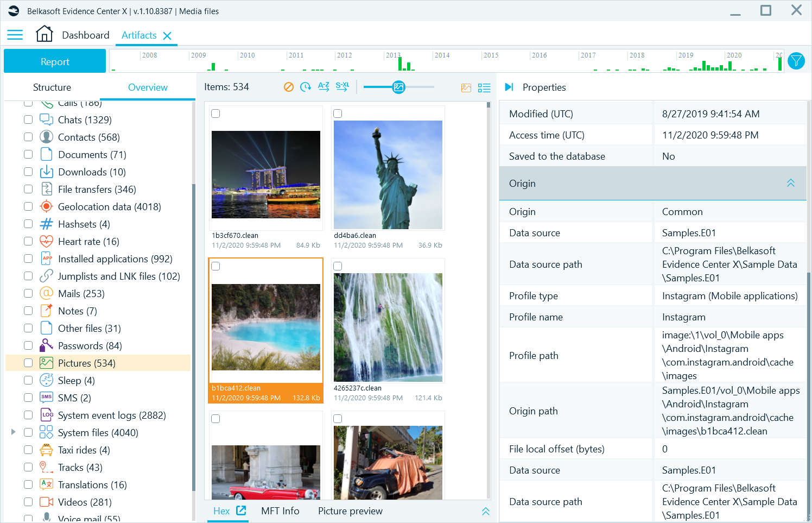Open the hamburger main menu
Viewport: 812px width, 523px height.
[15, 35]
